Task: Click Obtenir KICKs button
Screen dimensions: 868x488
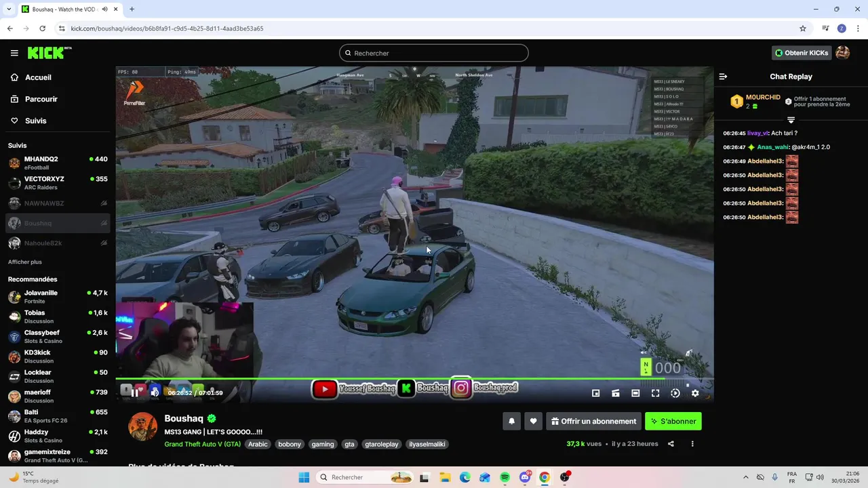Action: click(x=802, y=53)
